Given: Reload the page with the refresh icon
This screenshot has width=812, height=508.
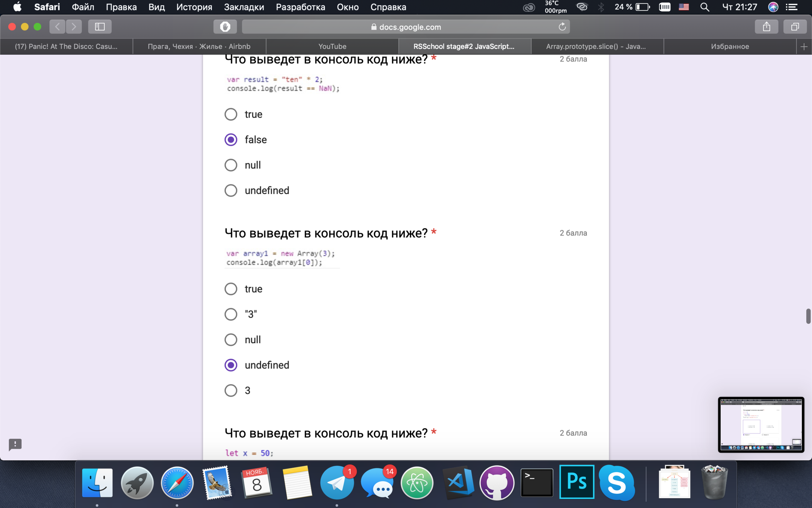Looking at the screenshot, I should click(562, 27).
